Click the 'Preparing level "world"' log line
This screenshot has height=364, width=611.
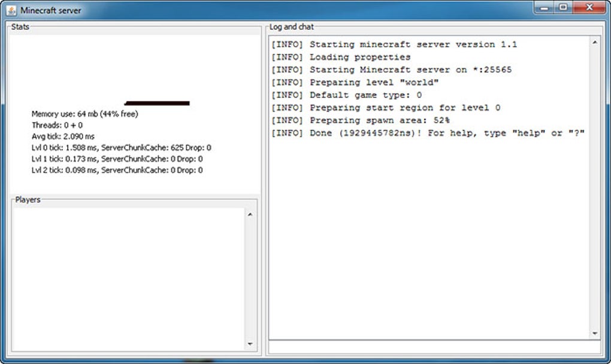tap(355, 83)
